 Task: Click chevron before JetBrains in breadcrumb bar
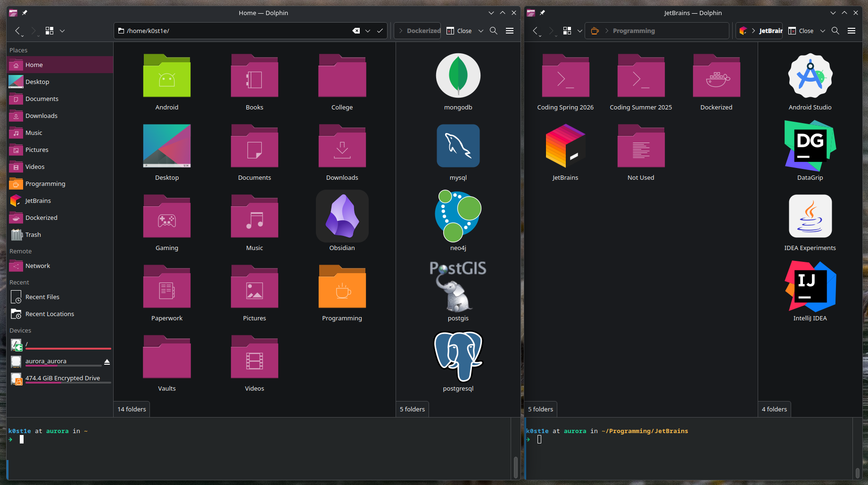coord(753,31)
